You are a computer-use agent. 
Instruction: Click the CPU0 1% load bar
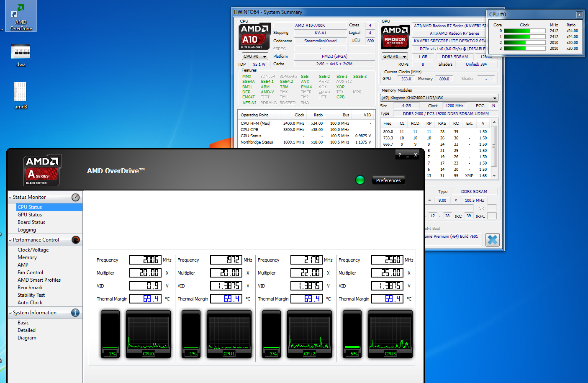coord(110,334)
